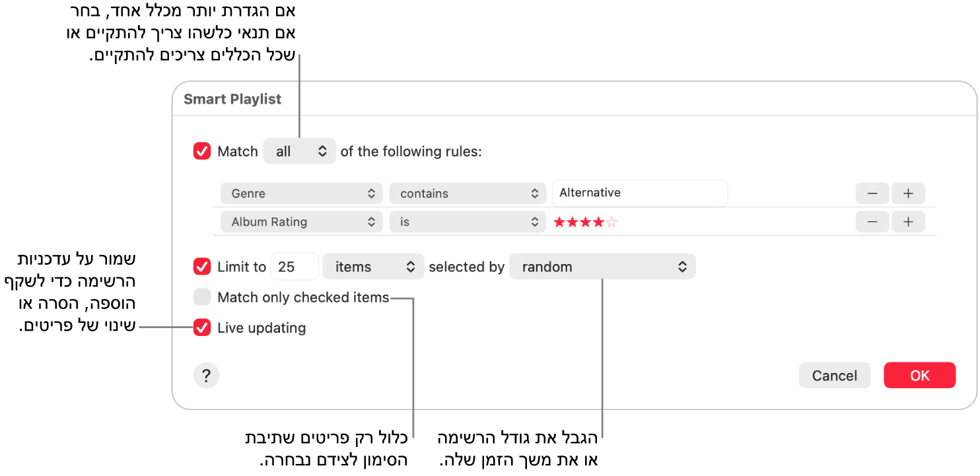The image size is (980, 476).
Task: Add a rule after the Genre row
Action: pos(908,193)
